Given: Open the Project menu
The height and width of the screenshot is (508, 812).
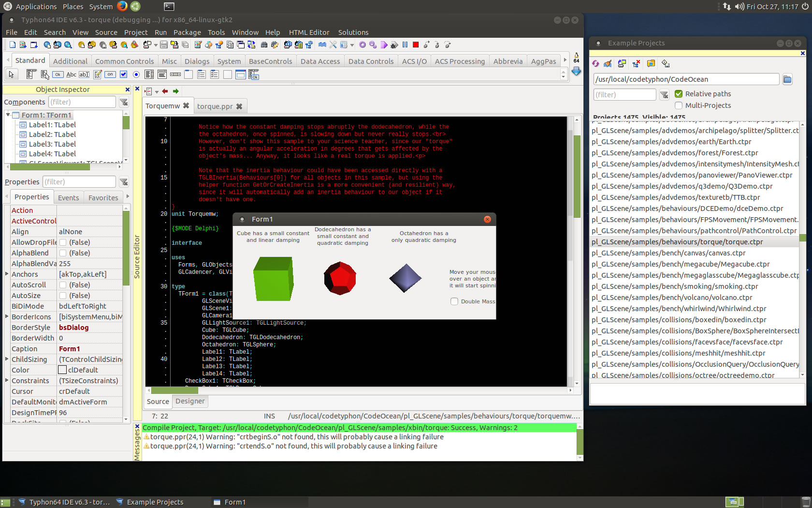Looking at the screenshot, I should coord(136,32).
